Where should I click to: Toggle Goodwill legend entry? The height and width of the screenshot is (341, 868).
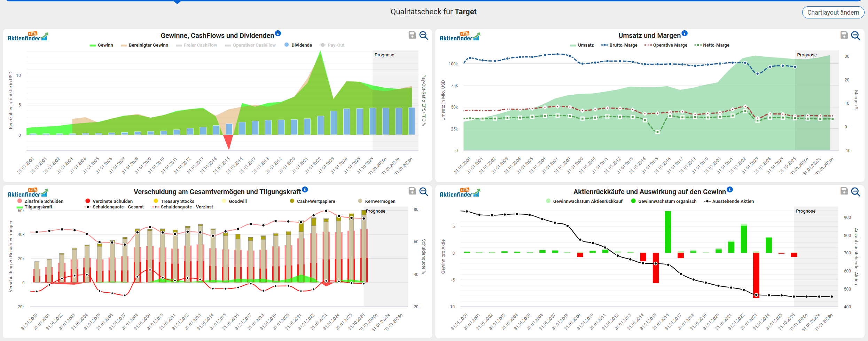pos(237,201)
